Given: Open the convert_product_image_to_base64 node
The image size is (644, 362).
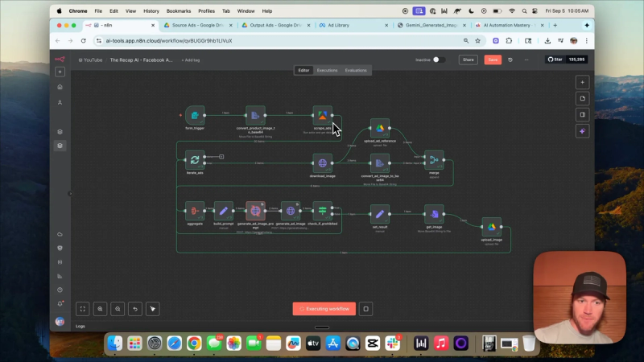Looking at the screenshot, I should pyautogui.click(x=255, y=115).
